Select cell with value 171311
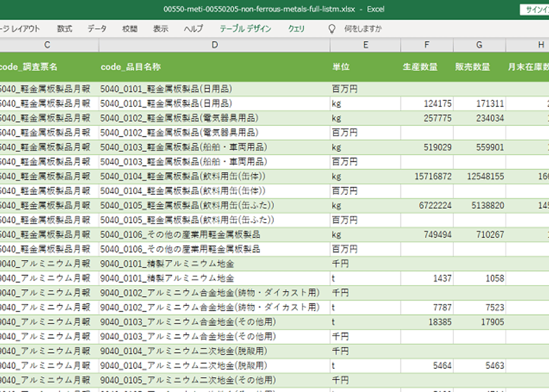Viewport: 549px width, 392px height. click(x=479, y=103)
